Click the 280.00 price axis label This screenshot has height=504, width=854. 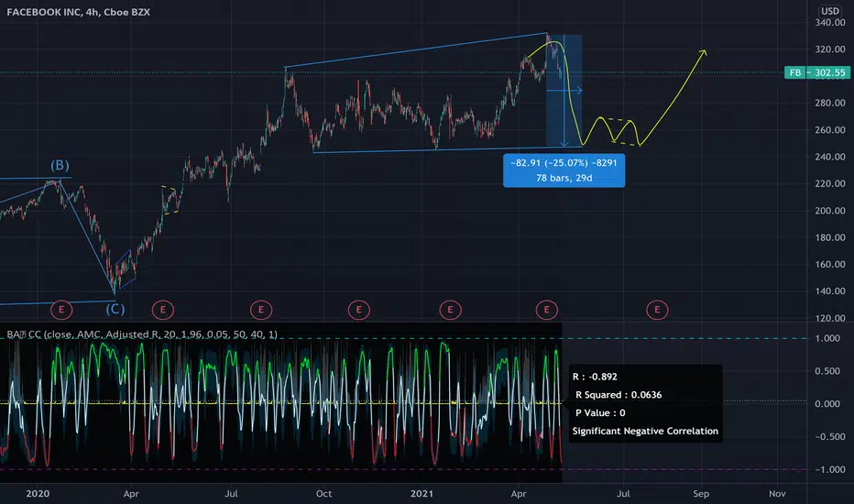point(830,103)
